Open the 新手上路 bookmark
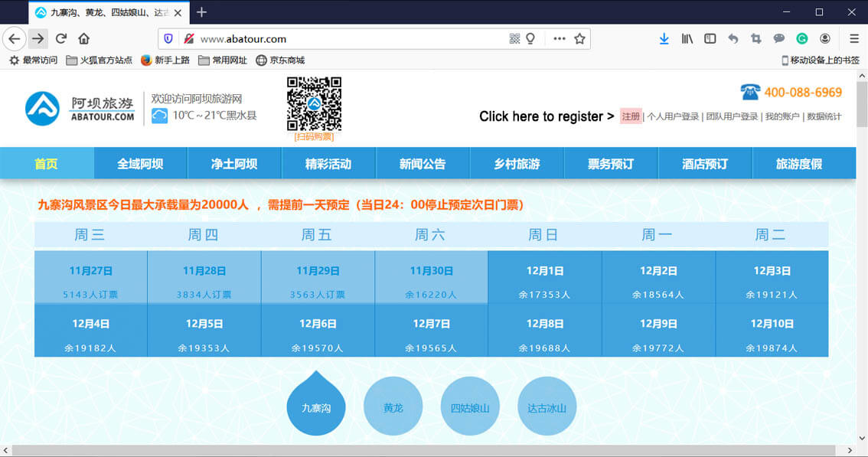 (x=165, y=60)
